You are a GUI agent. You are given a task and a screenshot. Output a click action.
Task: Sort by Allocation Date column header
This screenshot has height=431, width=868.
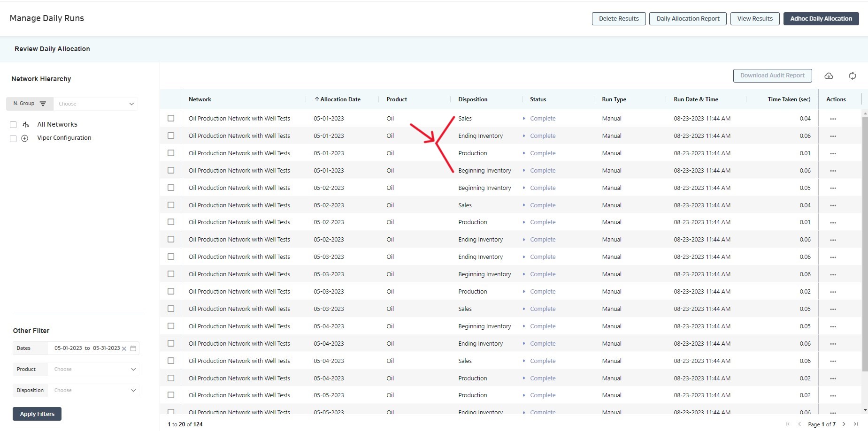(340, 99)
